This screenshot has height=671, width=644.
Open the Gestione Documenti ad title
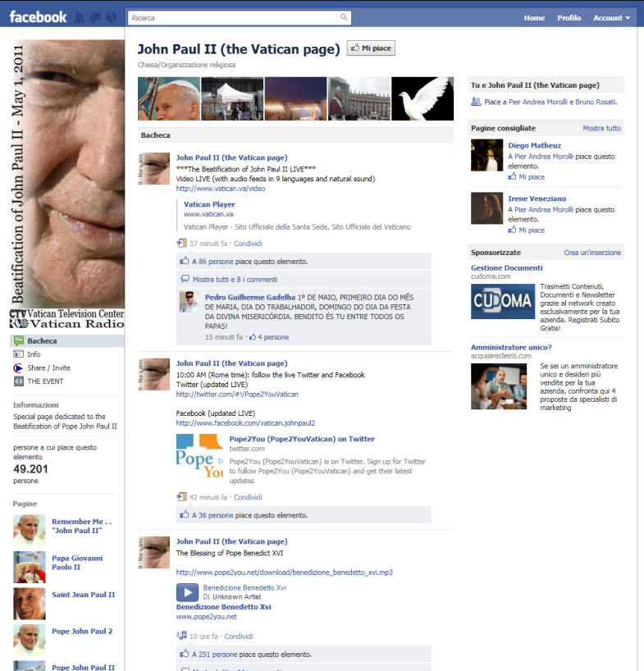507,268
